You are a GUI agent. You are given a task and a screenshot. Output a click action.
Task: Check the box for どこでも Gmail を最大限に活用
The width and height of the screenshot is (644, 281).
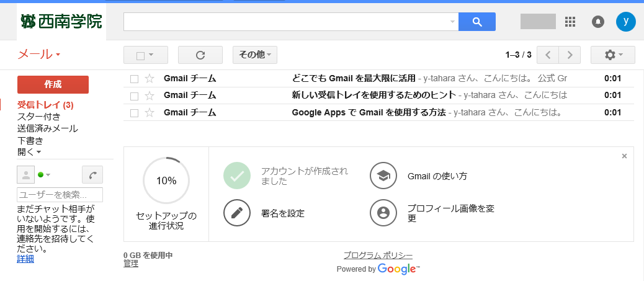click(x=134, y=79)
